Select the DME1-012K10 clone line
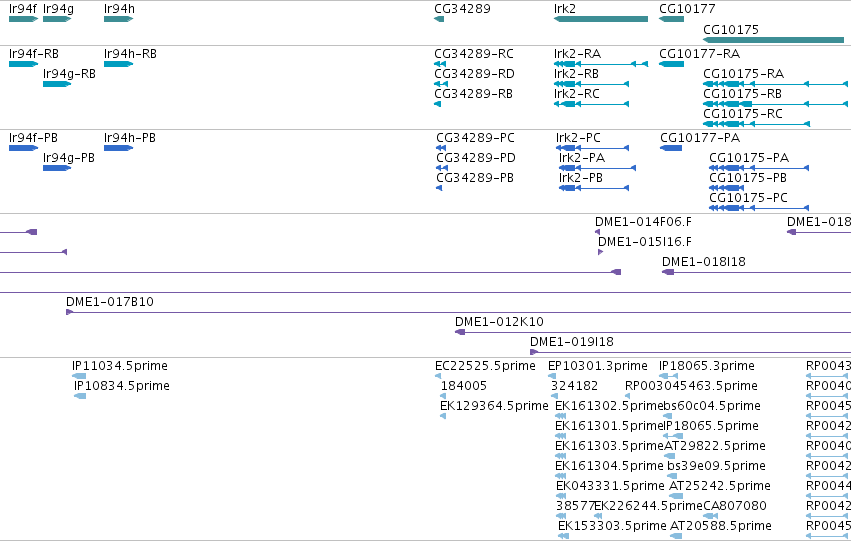The height and width of the screenshot is (541, 851). pyautogui.click(x=653, y=332)
